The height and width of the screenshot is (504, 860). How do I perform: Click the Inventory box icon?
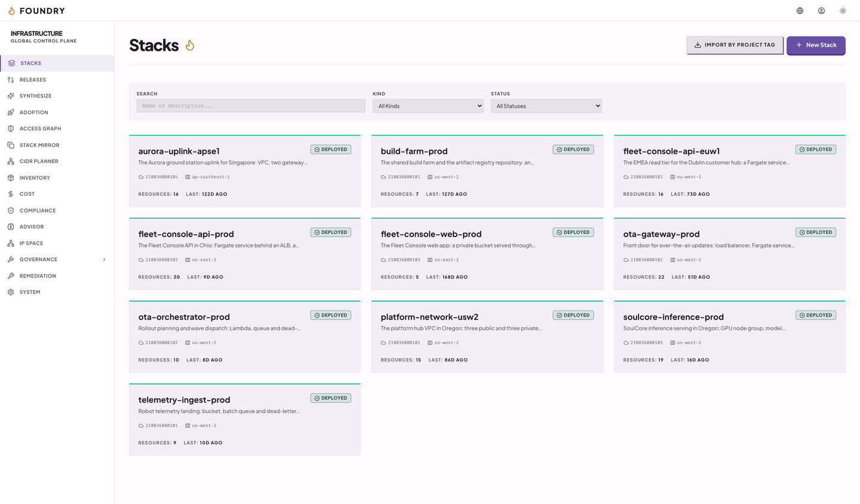pos(11,178)
